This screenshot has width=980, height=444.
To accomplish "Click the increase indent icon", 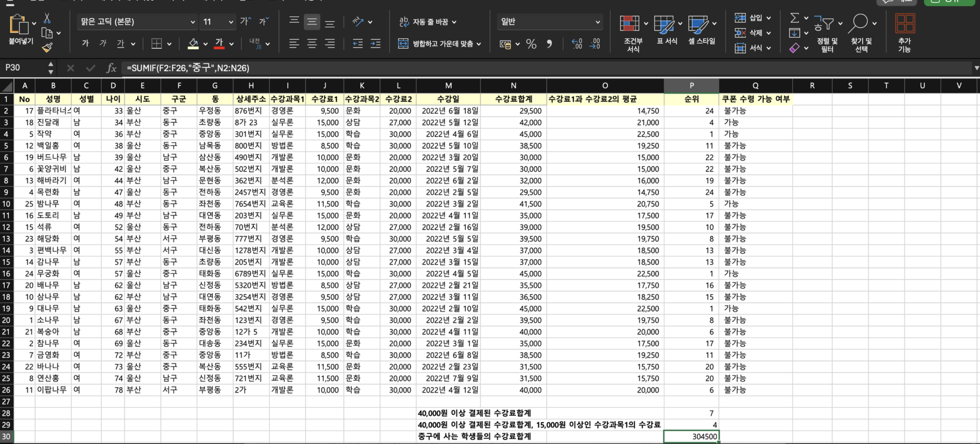I will click(x=376, y=44).
